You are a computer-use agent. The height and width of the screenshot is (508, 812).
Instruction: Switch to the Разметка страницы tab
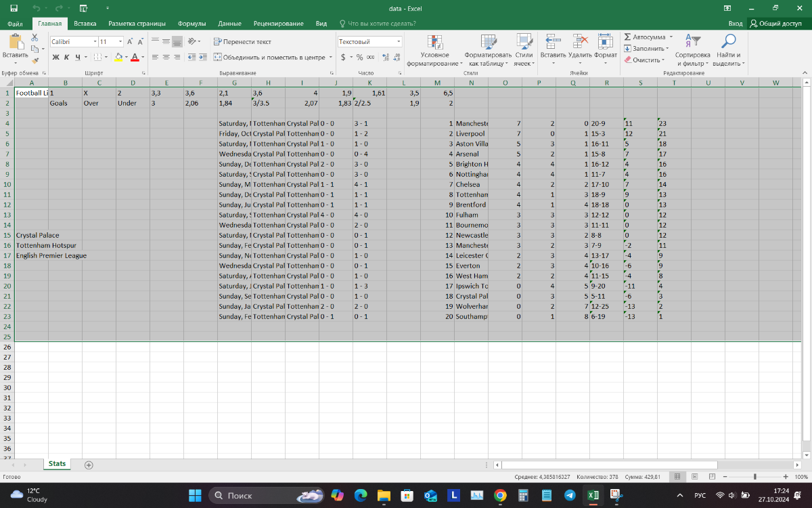tap(137, 24)
